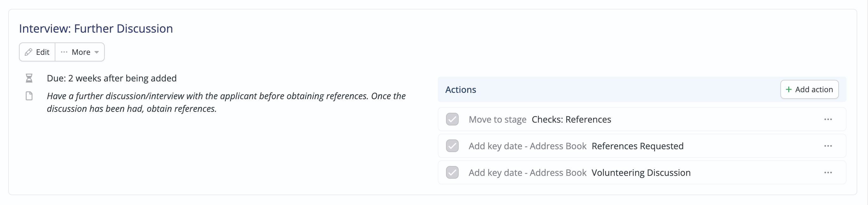868x205 pixels.
Task: Select the References Requested key date label
Action: click(637, 146)
